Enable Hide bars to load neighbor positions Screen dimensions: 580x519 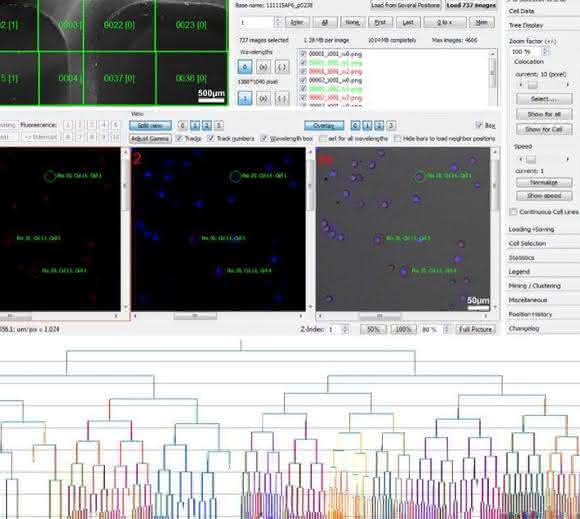[398, 139]
